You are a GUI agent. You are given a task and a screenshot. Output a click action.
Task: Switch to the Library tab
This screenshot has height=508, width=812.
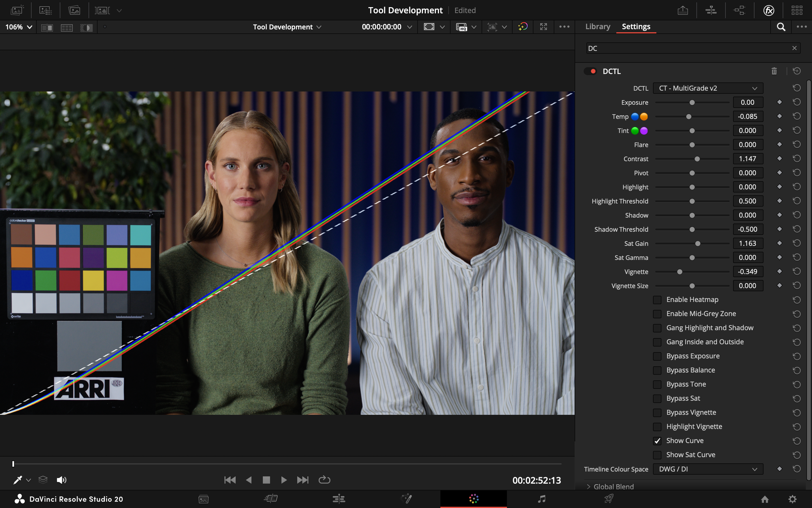tap(598, 27)
